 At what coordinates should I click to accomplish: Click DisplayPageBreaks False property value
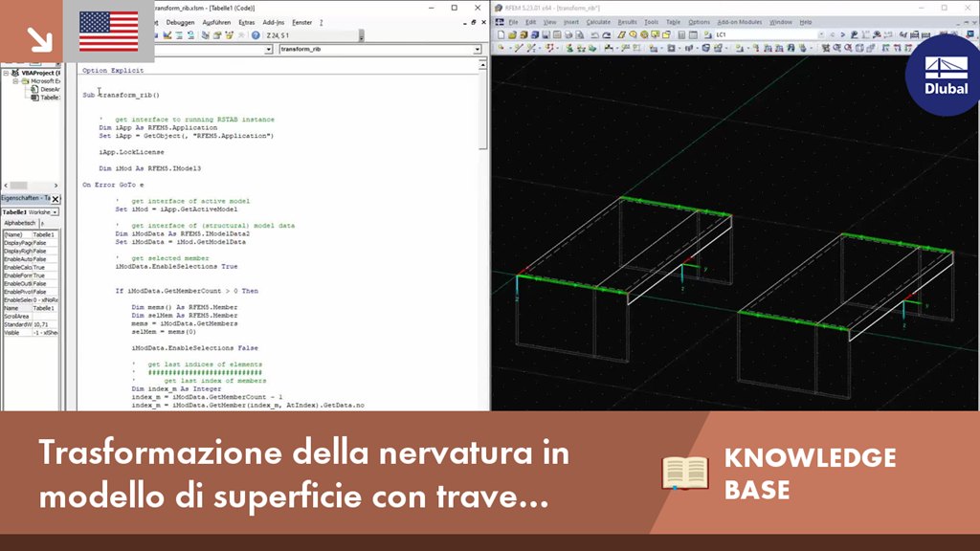tap(44, 243)
